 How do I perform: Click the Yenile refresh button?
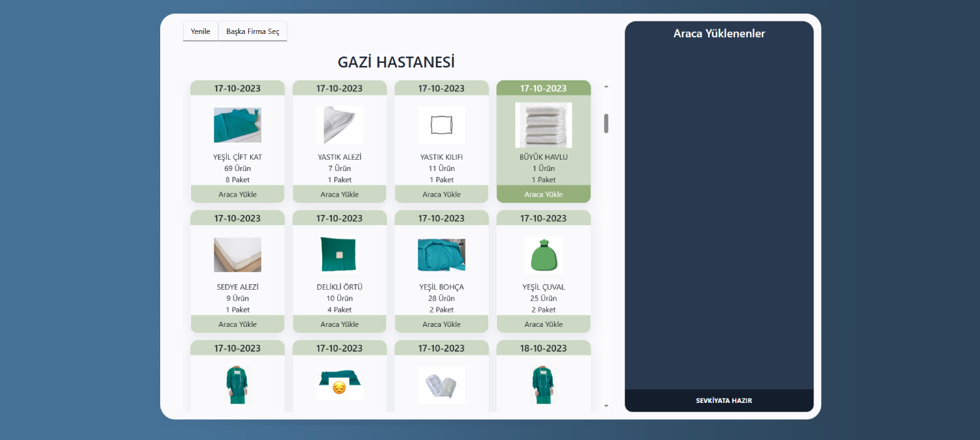[x=200, y=31]
